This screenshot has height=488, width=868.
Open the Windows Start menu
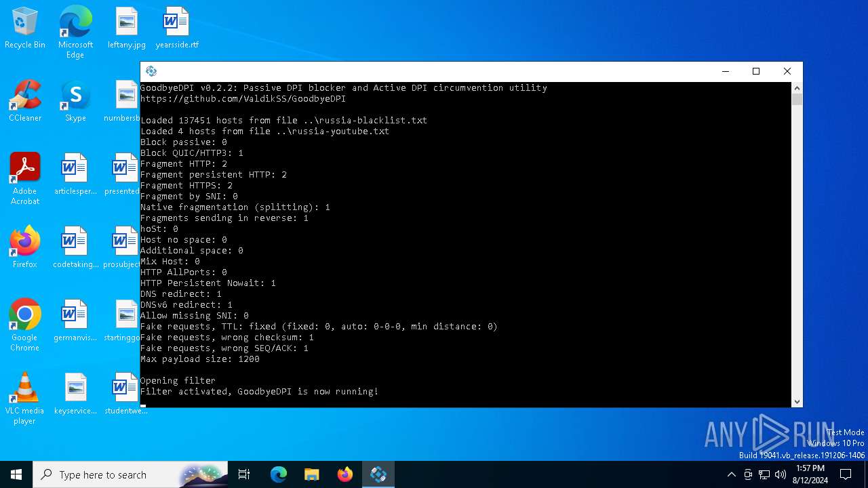tap(16, 474)
